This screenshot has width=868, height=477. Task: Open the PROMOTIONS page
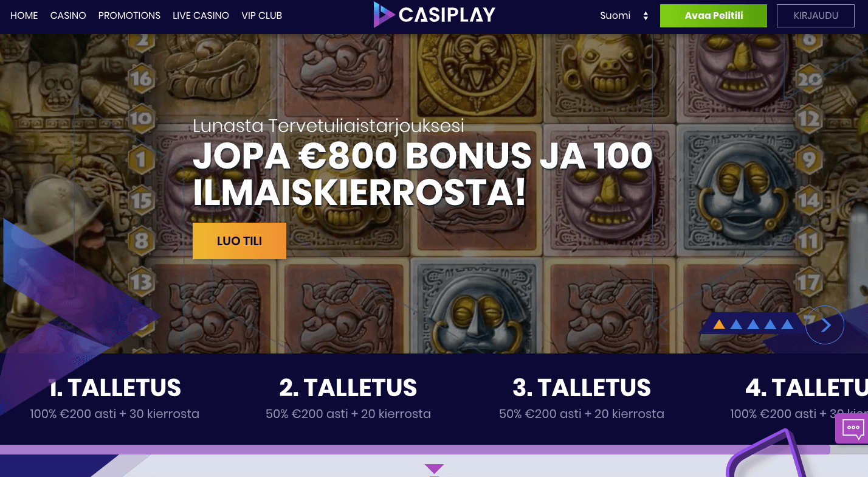(x=129, y=15)
